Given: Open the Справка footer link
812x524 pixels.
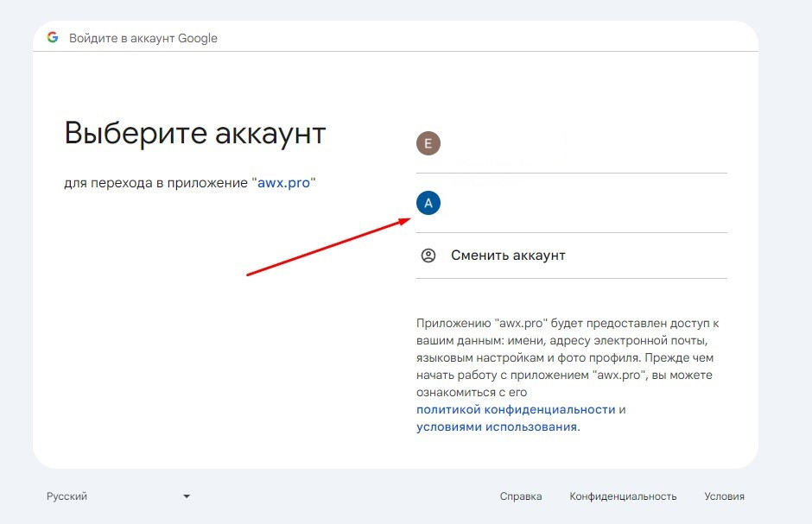Looking at the screenshot, I should [x=521, y=496].
